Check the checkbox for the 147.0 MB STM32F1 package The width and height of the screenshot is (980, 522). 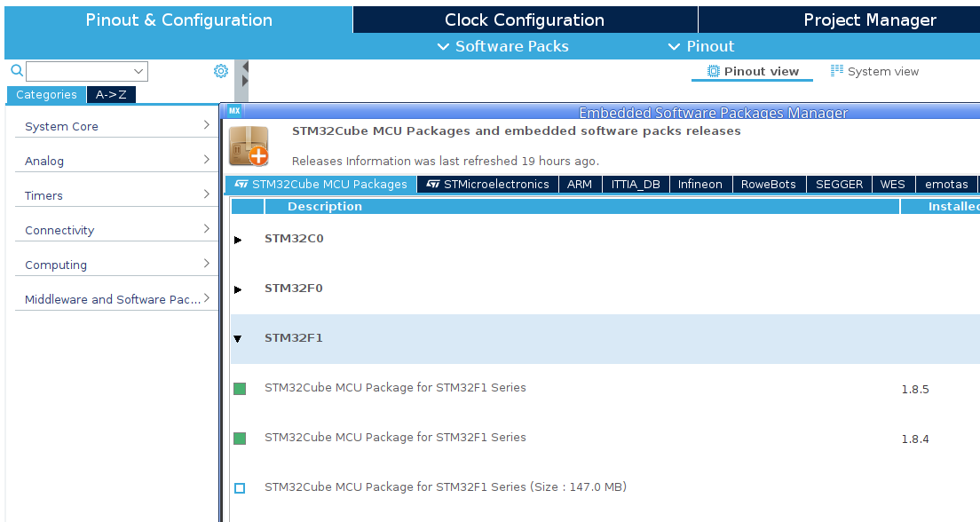coord(240,487)
